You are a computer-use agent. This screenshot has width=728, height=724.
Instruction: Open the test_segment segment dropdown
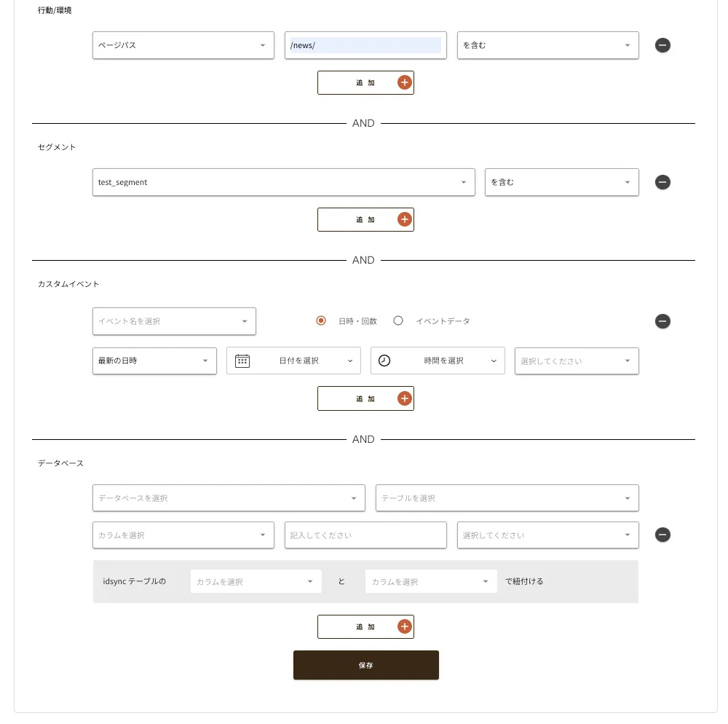tap(283, 182)
